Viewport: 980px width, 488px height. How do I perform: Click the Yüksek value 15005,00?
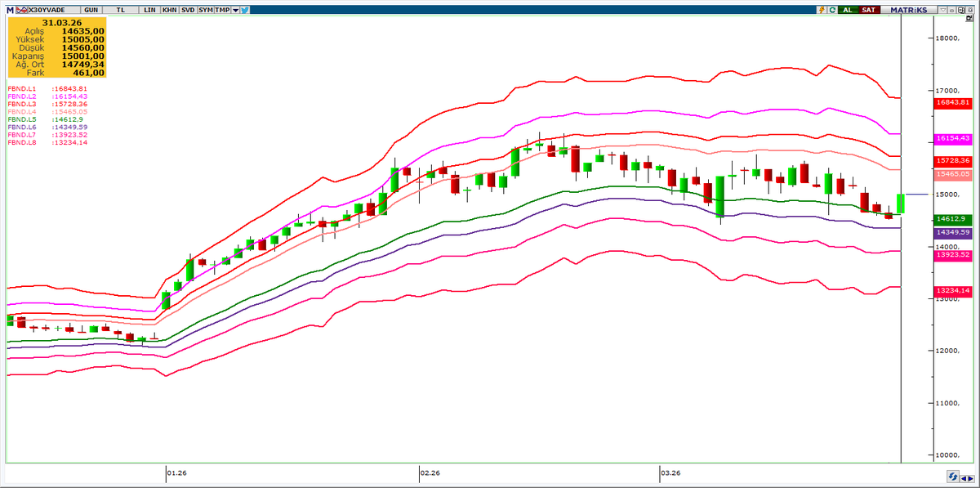click(x=83, y=38)
